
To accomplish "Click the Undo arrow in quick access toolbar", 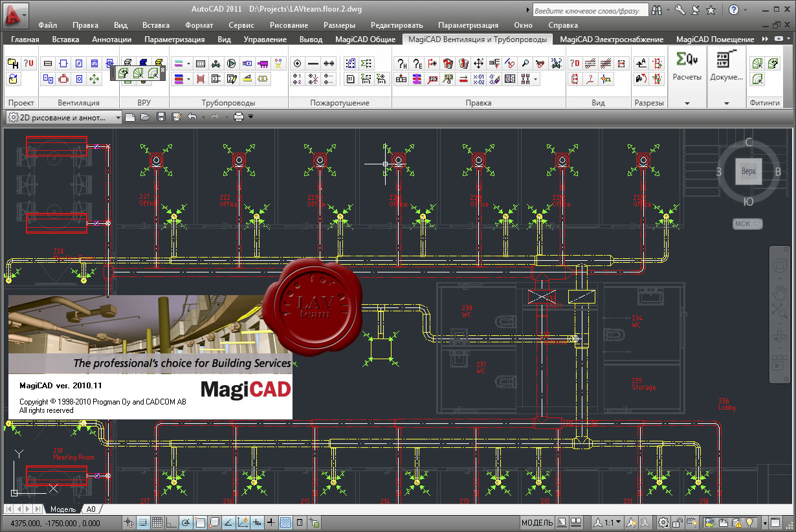I will click(x=192, y=117).
